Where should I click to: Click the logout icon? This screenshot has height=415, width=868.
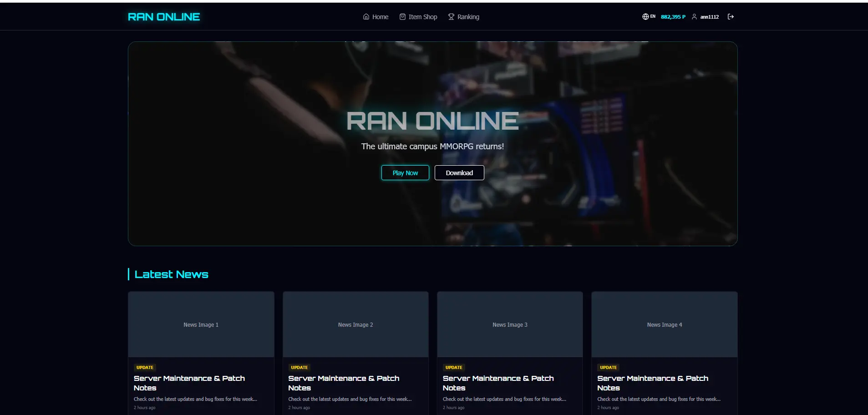731,17
